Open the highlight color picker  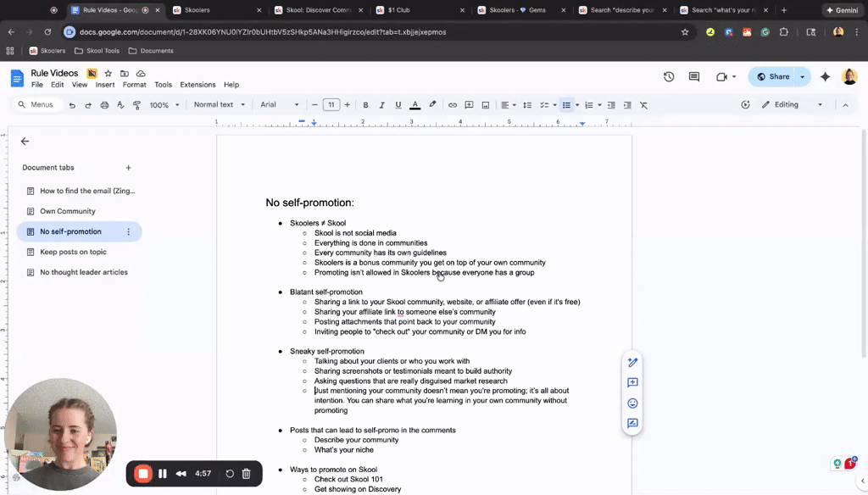432,104
